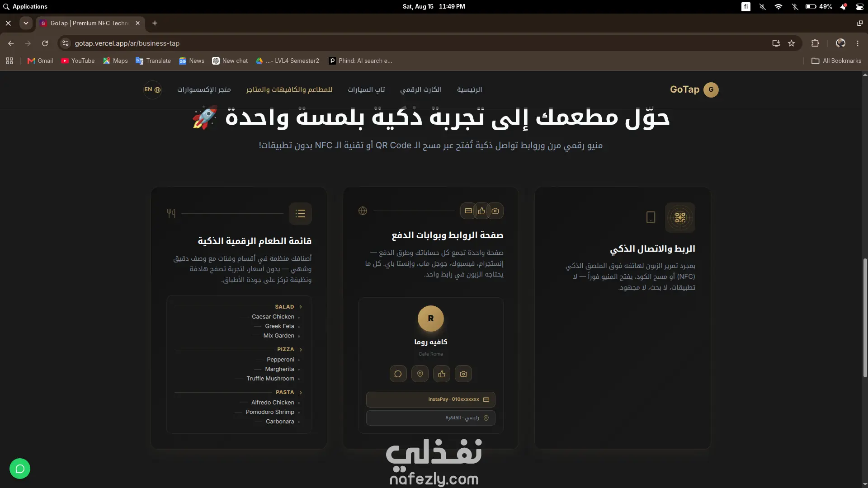Image resolution: width=868 pixels, height=488 pixels.
Task: Open the apps grid in bookmarks bar
Action: coord(9,61)
